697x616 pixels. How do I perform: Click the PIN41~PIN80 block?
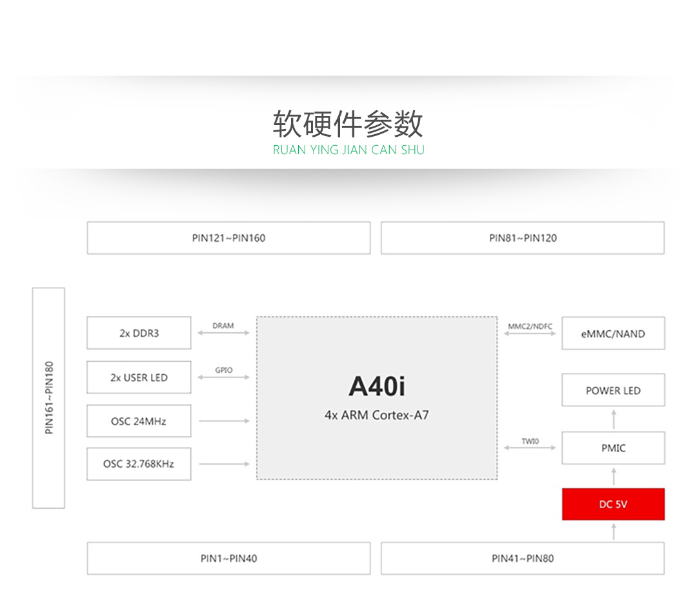pos(522,558)
